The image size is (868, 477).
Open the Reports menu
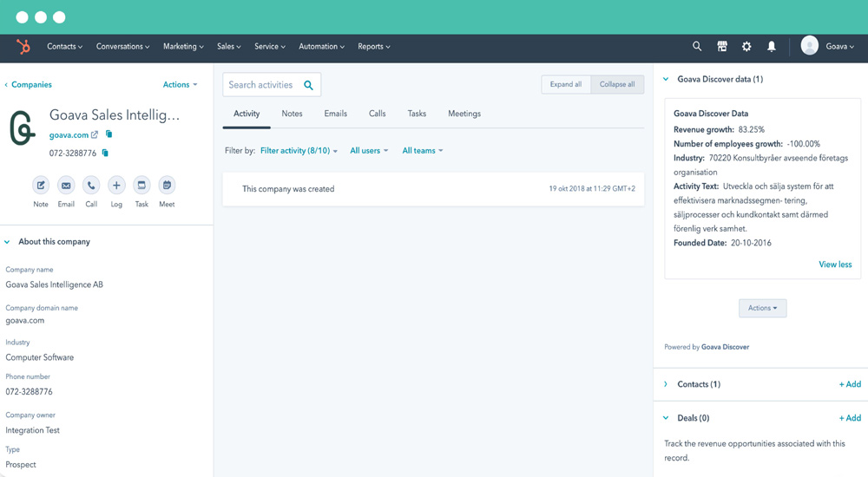pos(373,47)
